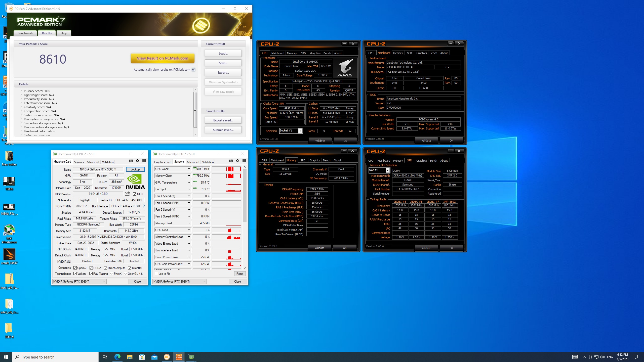Open result_14547 desktop file

(x=9, y=256)
